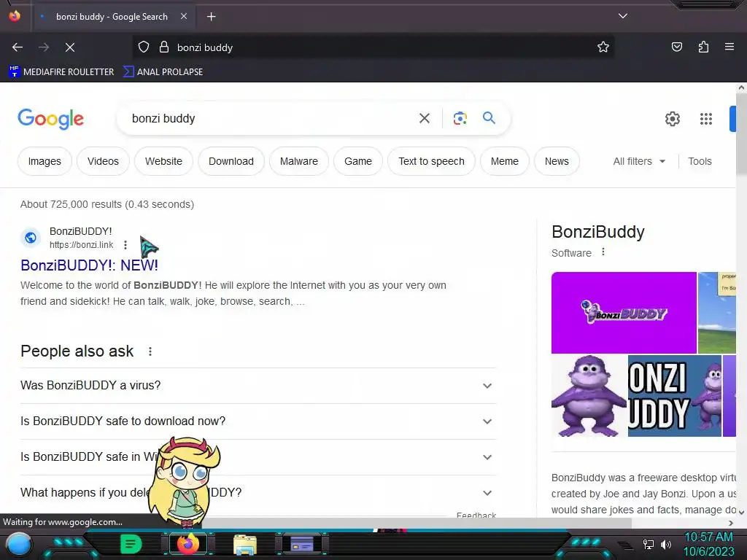The image size is (747, 560).
Task: Select the Meme filter chip
Action: (x=505, y=161)
